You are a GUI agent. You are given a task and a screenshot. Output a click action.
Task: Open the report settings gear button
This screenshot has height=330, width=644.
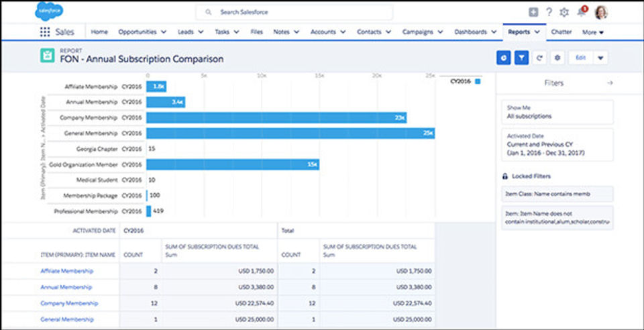[557, 58]
